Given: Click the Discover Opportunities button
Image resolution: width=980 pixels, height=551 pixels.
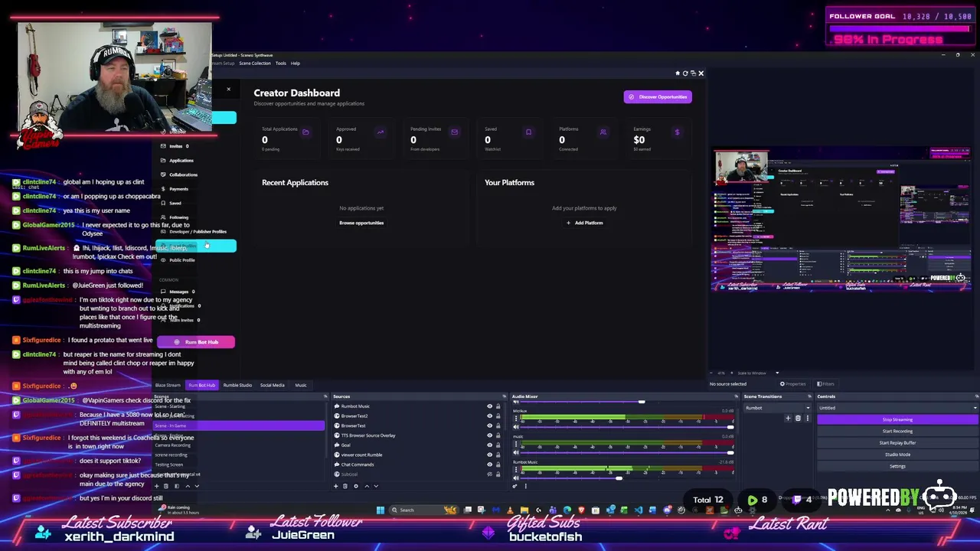Looking at the screenshot, I should [658, 96].
